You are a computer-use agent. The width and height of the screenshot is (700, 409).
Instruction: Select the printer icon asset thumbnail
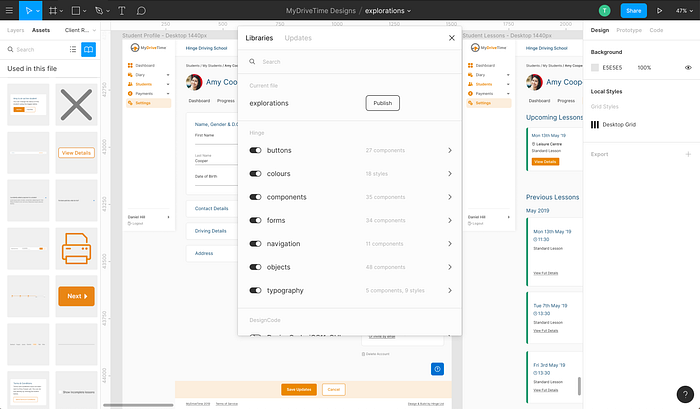click(76, 249)
